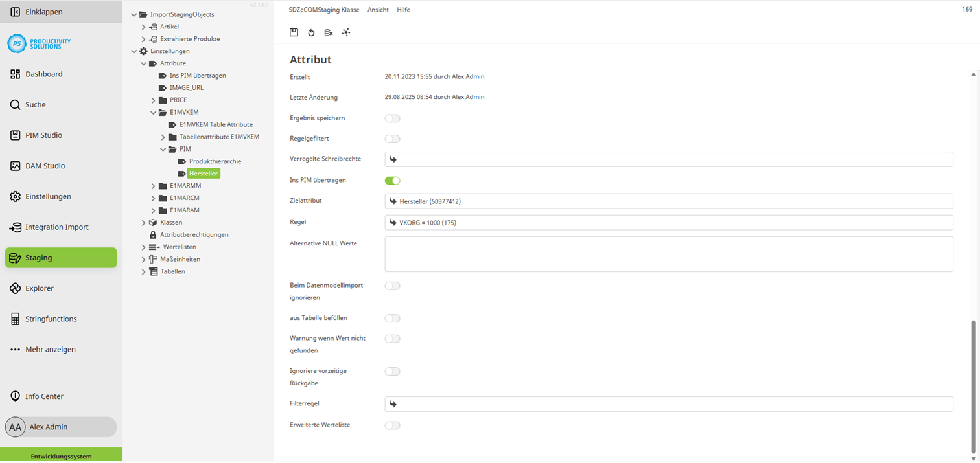Enable the Ergebnis speichern toggle
This screenshot has height=463, width=980.
(392, 118)
